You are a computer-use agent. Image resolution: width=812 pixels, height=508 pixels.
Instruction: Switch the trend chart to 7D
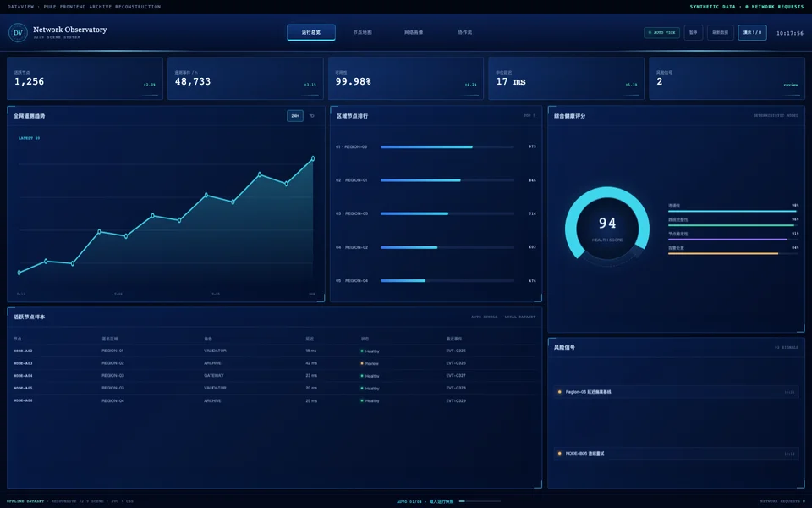pos(312,116)
